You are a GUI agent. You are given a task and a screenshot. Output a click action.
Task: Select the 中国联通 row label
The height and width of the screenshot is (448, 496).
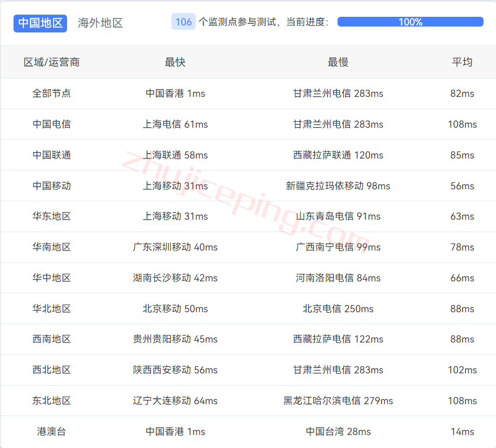(51, 155)
